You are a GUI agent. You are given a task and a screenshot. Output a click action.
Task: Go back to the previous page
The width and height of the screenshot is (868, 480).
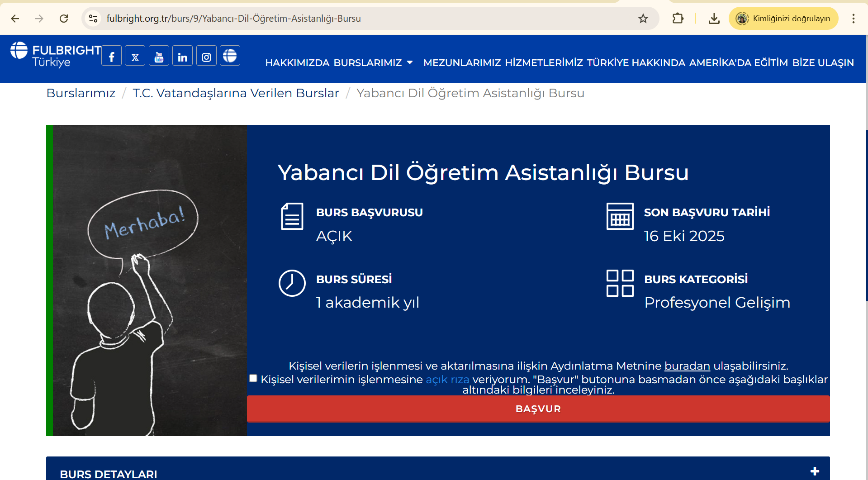[15, 19]
